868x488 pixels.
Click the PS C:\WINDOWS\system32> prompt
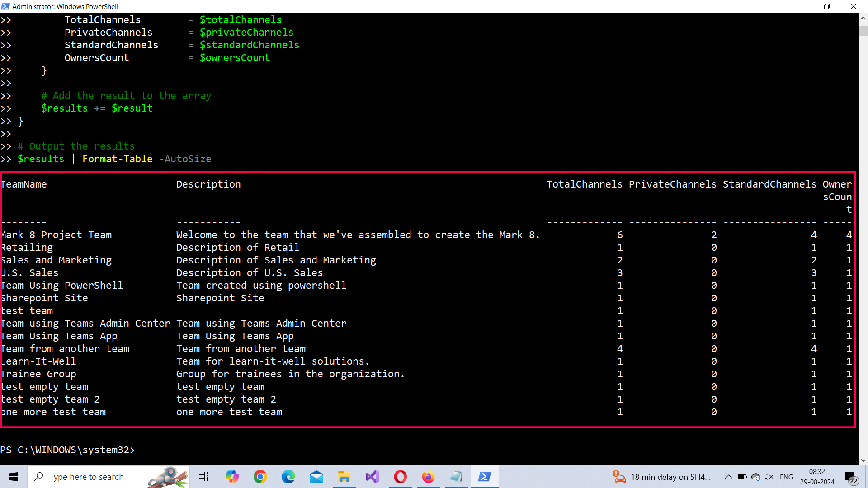click(67, 450)
